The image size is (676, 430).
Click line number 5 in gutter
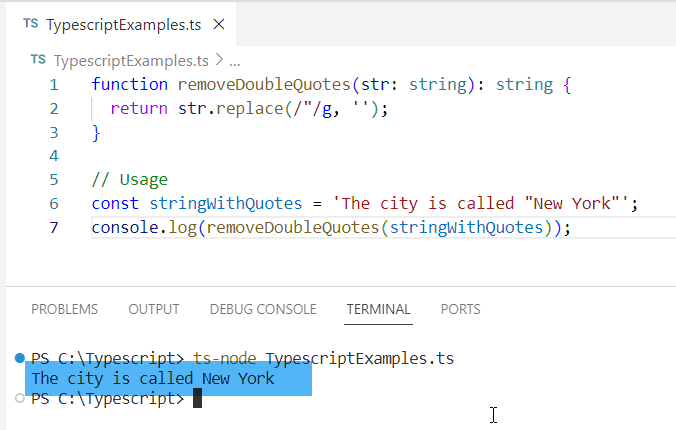tap(54, 179)
